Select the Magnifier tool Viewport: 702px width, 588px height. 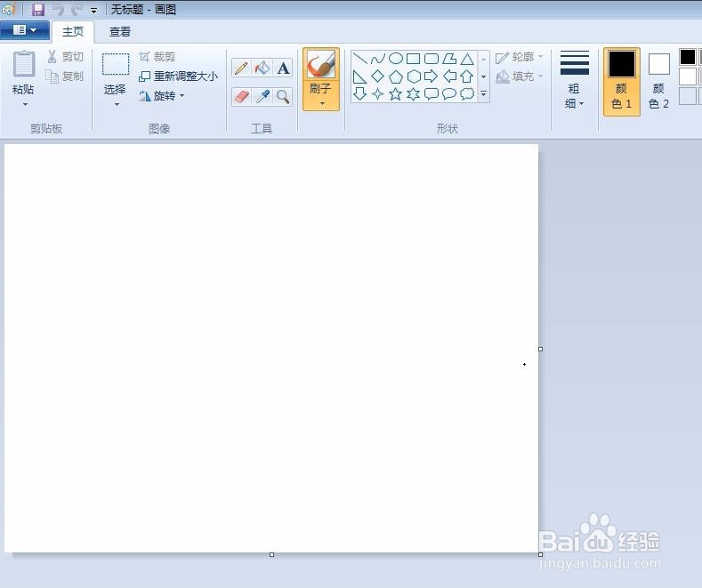click(x=283, y=97)
